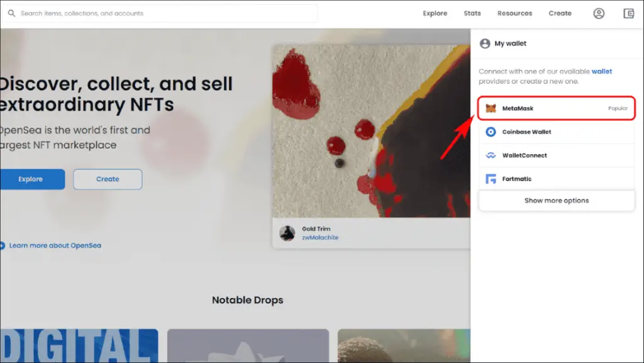Select MetaMask wallet option
644x363 pixels.
point(557,108)
